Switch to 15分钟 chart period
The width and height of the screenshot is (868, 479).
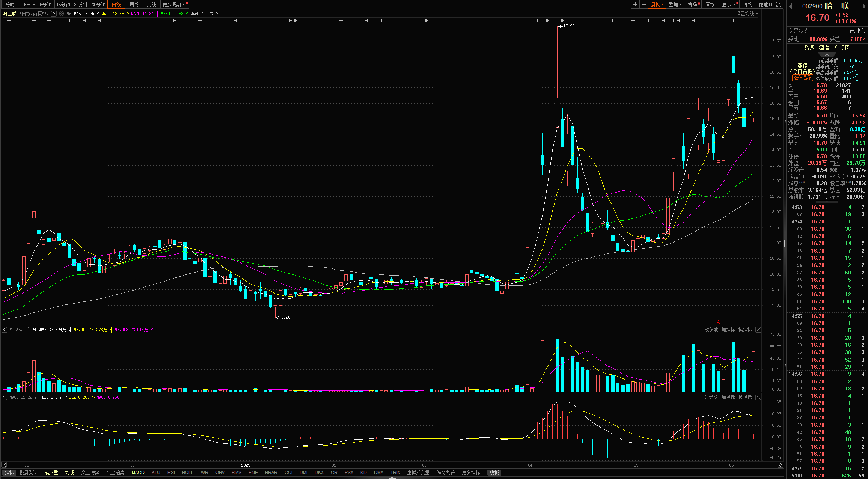tap(63, 5)
